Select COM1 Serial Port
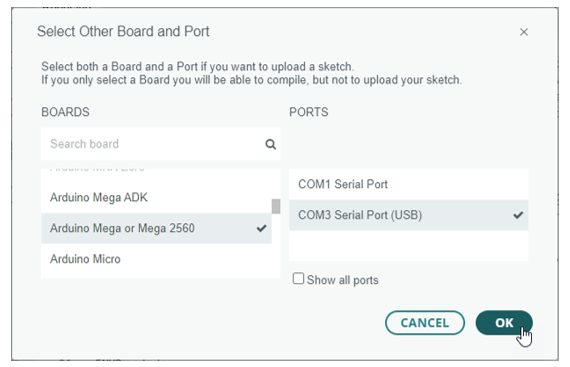The height and width of the screenshot is (367, 570). (x=409, y=184)
